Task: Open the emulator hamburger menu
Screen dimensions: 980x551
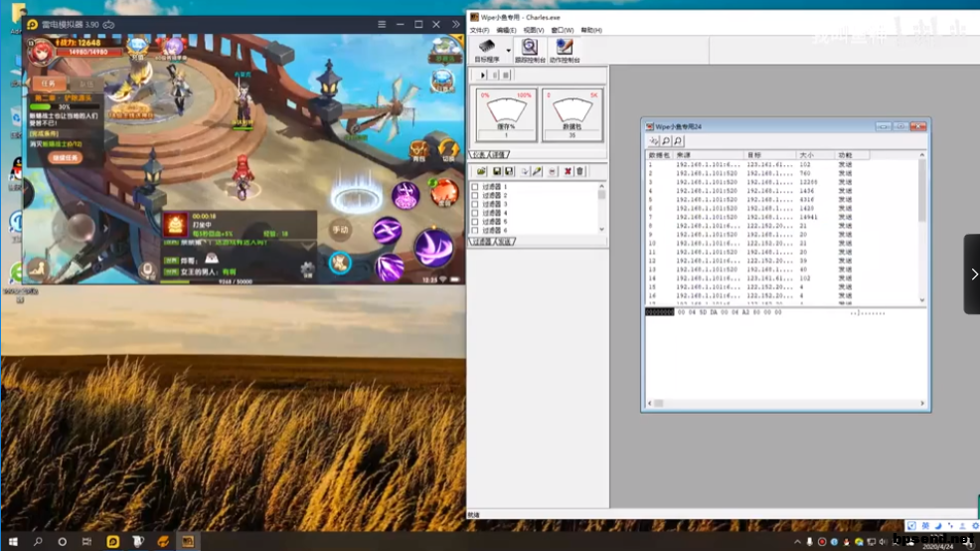Action: (x=383, y=24)
